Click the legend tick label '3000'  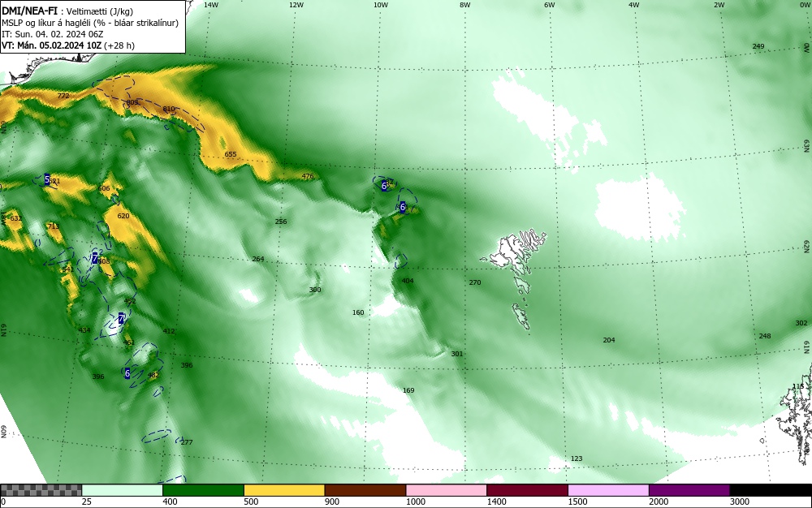739,502
